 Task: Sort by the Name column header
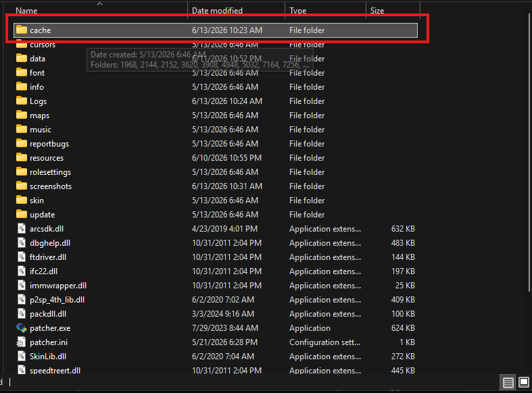(26, 11)
